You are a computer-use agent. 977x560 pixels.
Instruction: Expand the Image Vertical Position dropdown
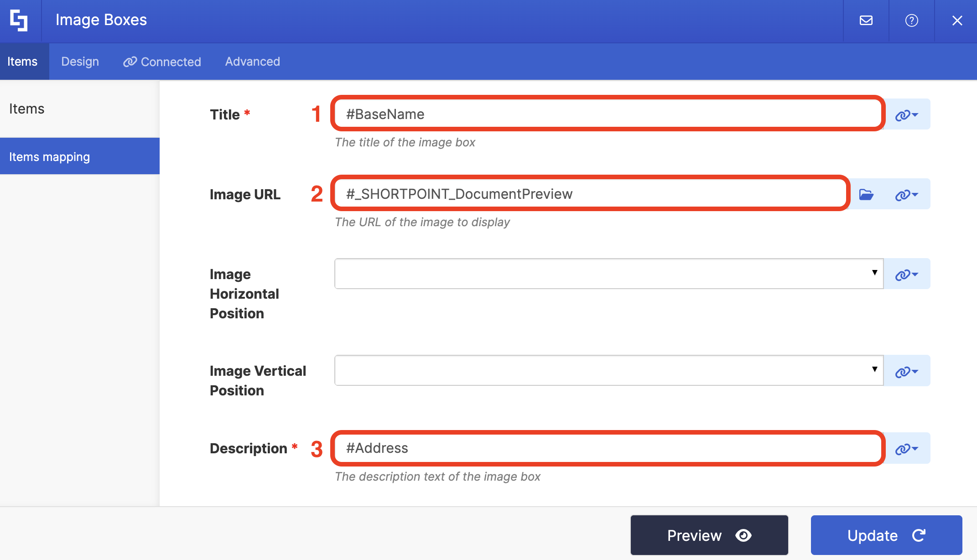pyautogui.click(x=609, y=370)
